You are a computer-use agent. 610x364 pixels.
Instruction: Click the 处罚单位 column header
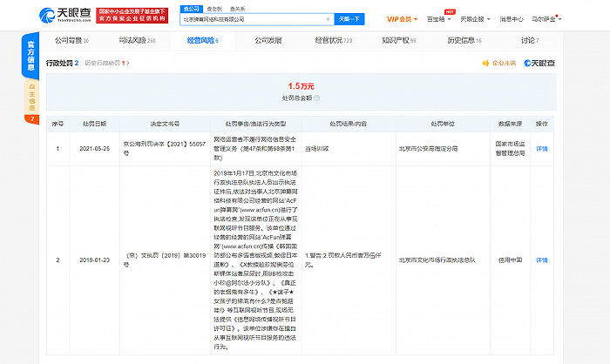tap(443, 124)
